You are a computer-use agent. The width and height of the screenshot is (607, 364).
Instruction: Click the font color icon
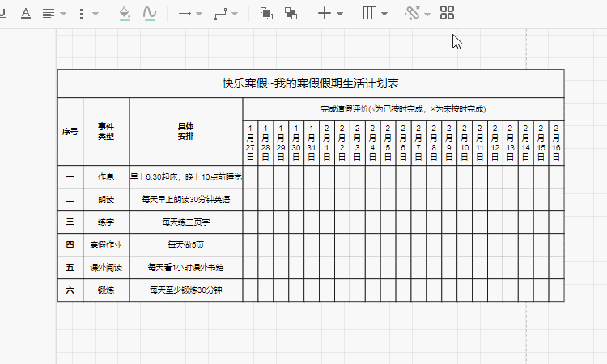(26, 14)
